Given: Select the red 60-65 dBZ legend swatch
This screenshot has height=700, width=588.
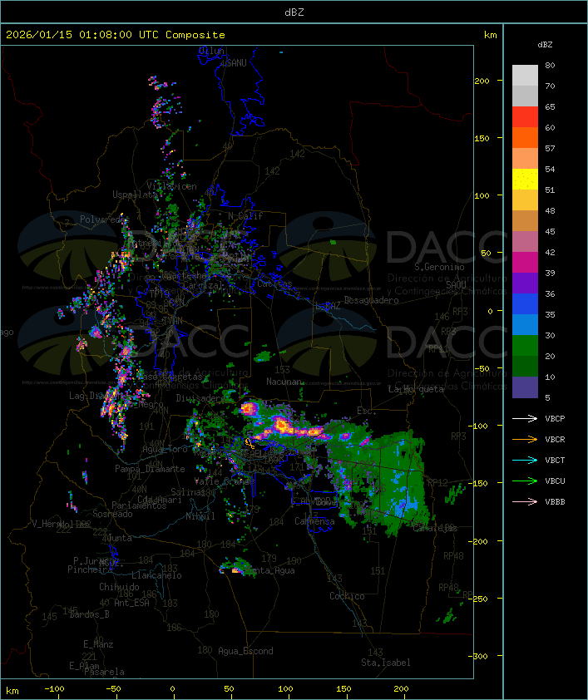Looking at the screenshot, I should (525, 117).
